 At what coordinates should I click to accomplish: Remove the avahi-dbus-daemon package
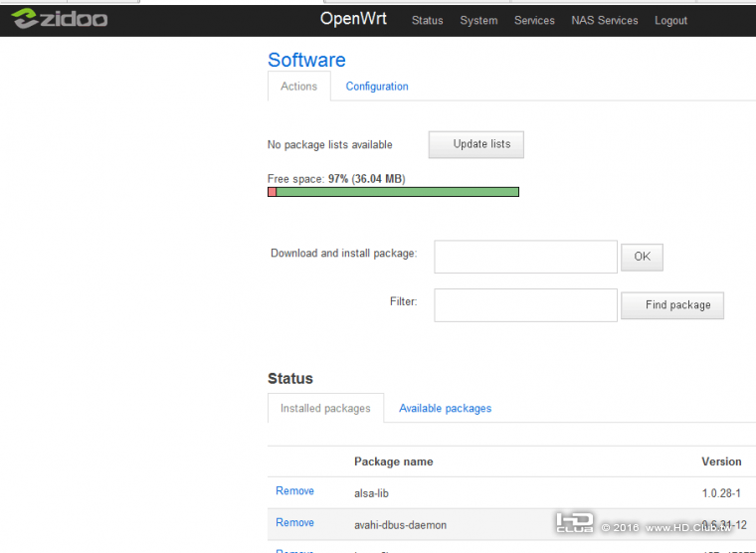[294, 522]
